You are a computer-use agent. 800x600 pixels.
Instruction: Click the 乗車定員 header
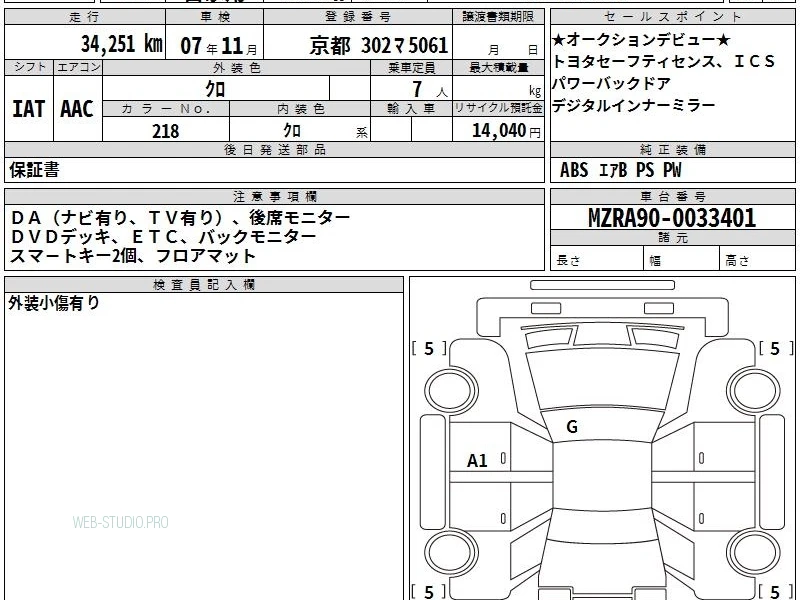pyautogui.click(x=411, y=68)
